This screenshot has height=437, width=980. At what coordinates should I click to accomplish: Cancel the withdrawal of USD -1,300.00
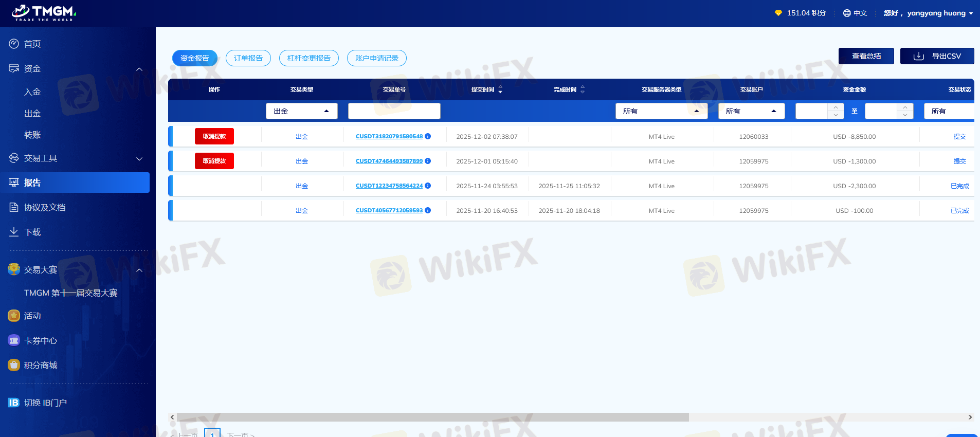click(214, 161)
